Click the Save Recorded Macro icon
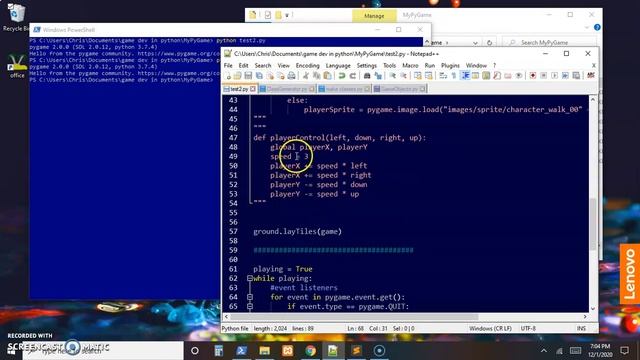The image size is (640, 360). point(576,76)
